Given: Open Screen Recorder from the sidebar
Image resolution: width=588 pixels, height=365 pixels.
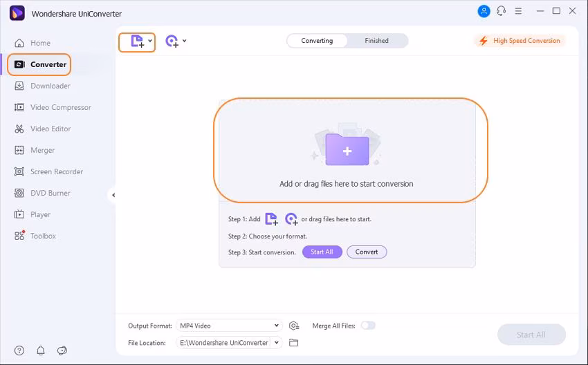Looking at the screenshot, I should [48, 171].
